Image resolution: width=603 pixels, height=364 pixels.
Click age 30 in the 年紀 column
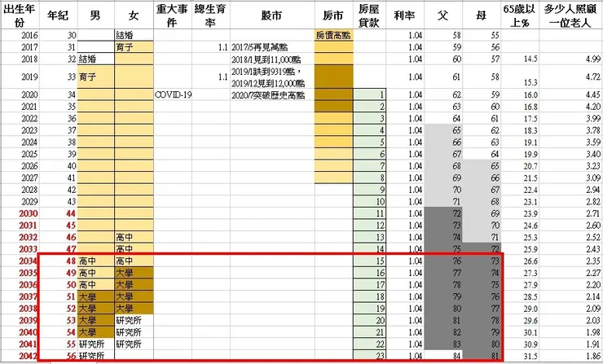(x=58, y=35)
